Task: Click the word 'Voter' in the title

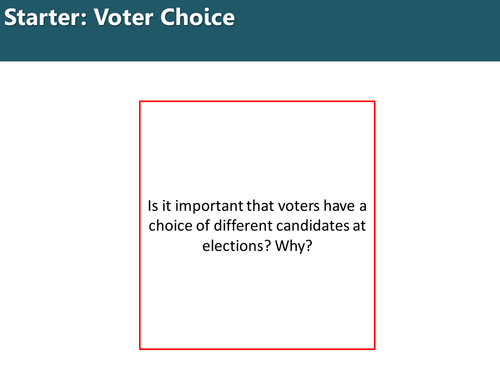Action: click(124, 17)
